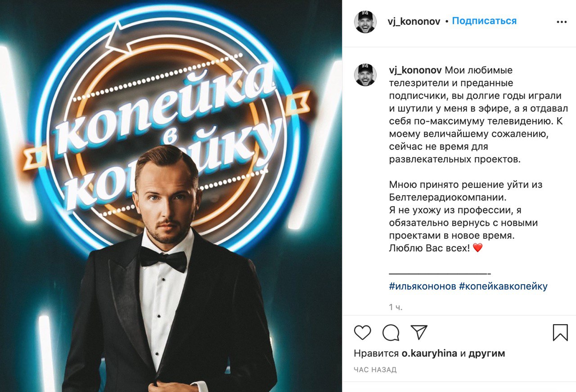Screen dimensions: 576x392
Task: Click avatar beside the post caption
Action: pyautogui.click(x=365, y=75)
